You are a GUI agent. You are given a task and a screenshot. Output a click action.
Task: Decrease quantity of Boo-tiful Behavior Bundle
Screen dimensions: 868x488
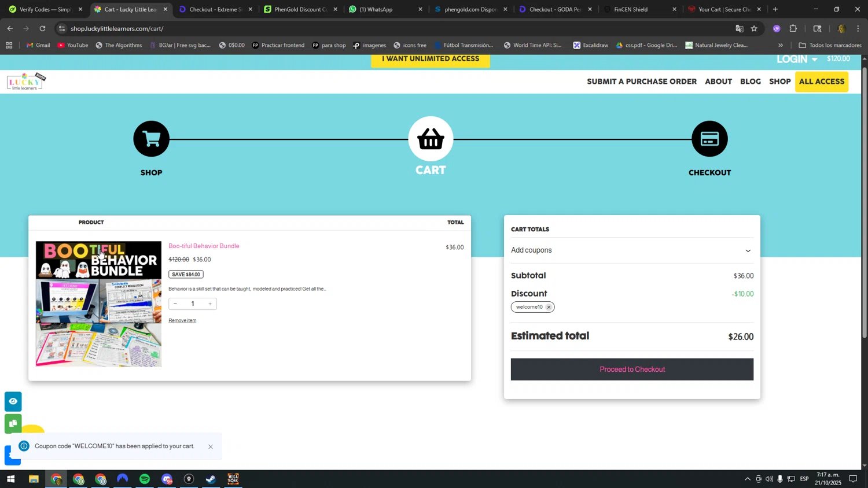pos(175,304)
